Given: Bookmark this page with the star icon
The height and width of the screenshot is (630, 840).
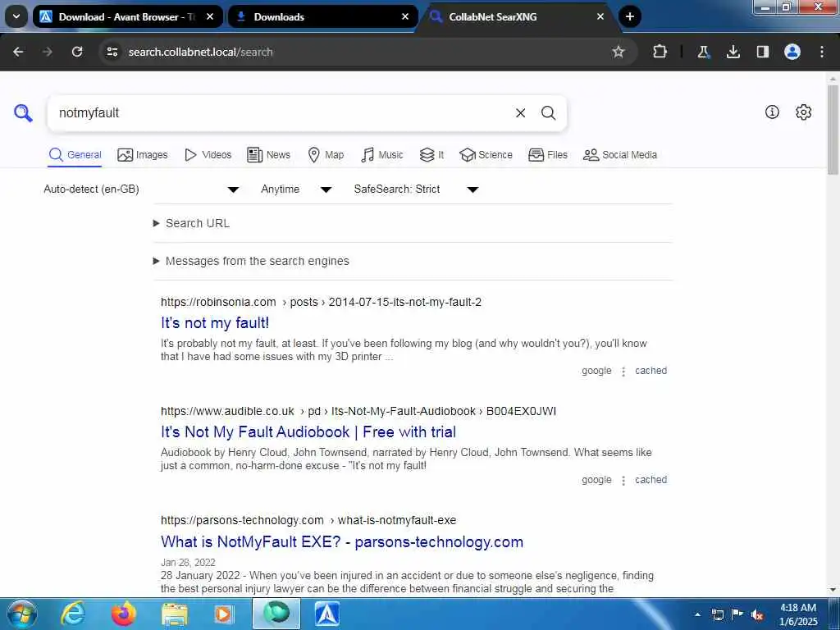Looking at the screenshot, I should 619,52.
